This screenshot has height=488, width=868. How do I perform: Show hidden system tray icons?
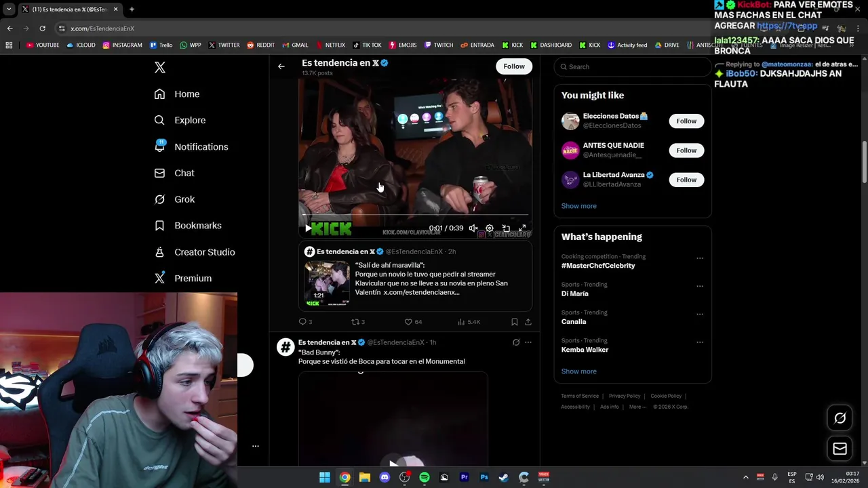tap(746, 477)
